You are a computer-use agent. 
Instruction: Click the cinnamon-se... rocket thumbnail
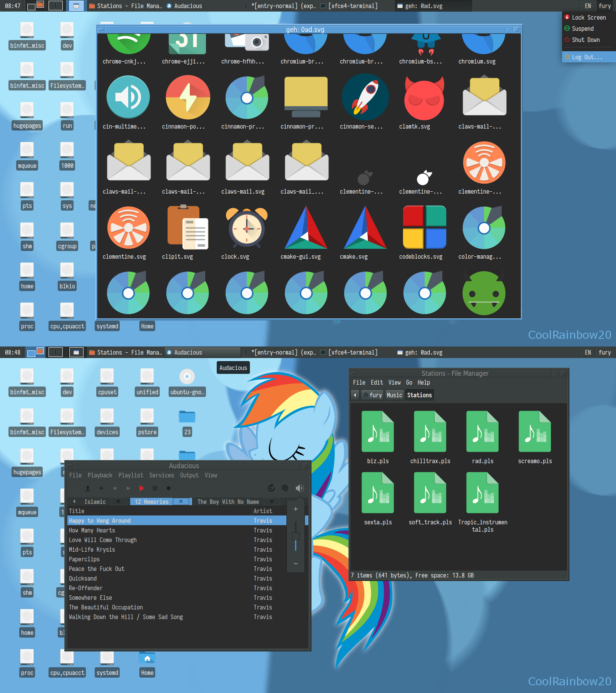pyautogui.click(x=365, y=97)
